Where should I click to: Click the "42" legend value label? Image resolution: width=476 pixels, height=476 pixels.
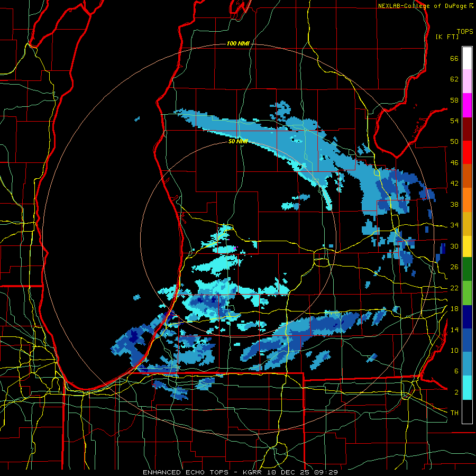454,184
